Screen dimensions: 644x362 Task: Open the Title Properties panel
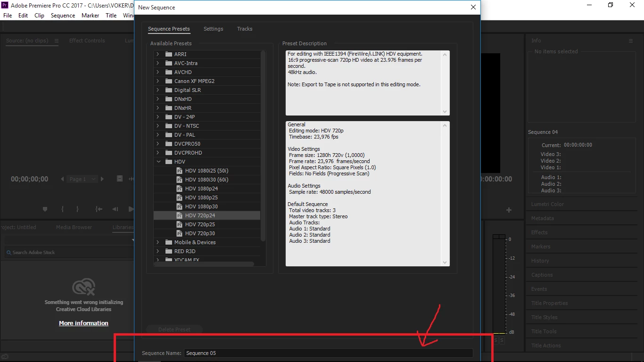point(549,303)
